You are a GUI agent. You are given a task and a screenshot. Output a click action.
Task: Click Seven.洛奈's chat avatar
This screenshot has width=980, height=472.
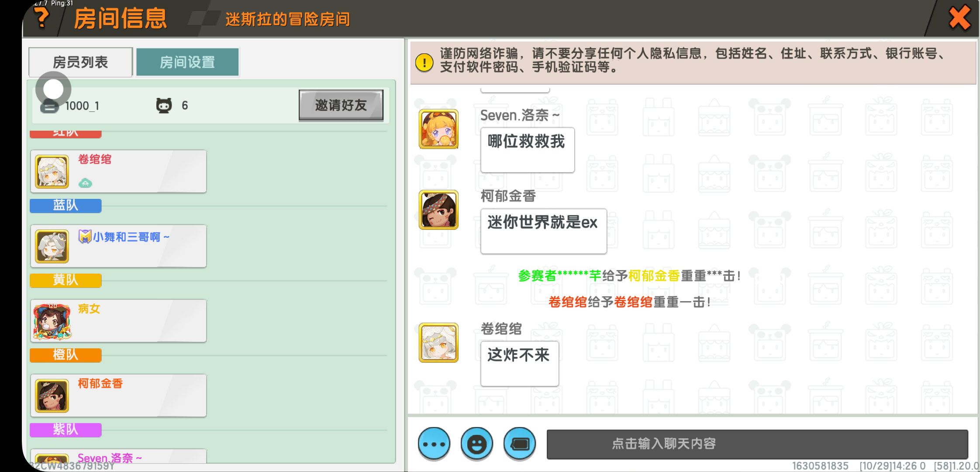438,129
